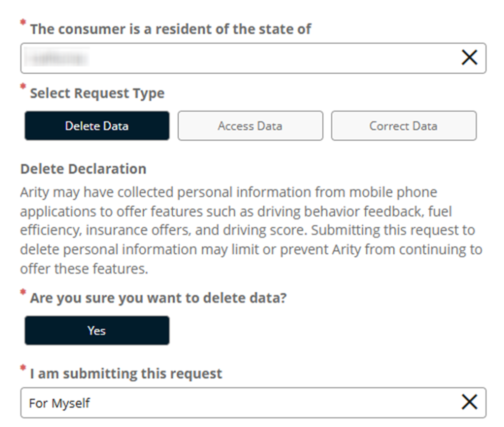Screen dimensions: 504x427
Task: Expand the 'I am submitting this request' dropdown
Action: point(236,402)
